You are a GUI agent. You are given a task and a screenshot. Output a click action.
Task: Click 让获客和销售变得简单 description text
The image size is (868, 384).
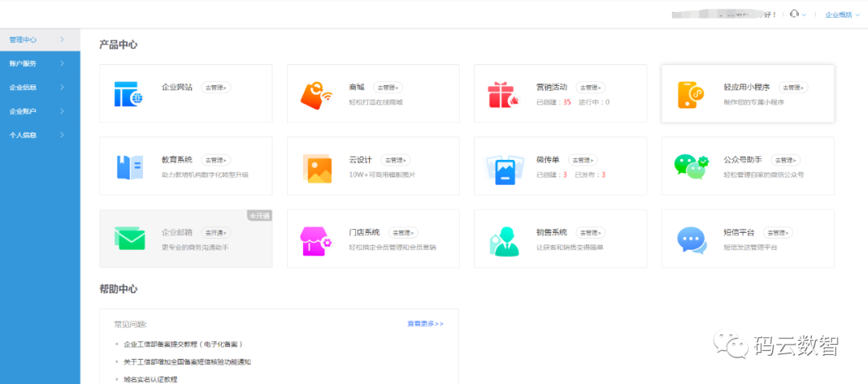tap(570, 247)
